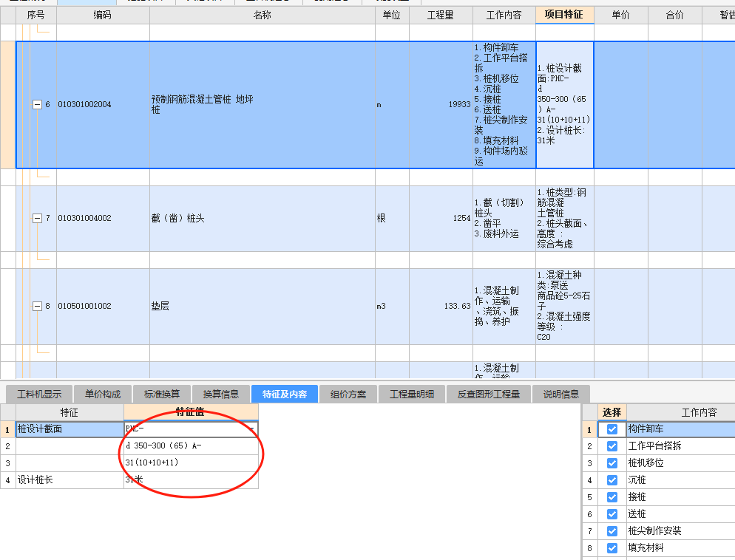This screenshot has width=735, height=560.
Task: Collapse row 8 using its minus expander
Action: pos(37,306)
